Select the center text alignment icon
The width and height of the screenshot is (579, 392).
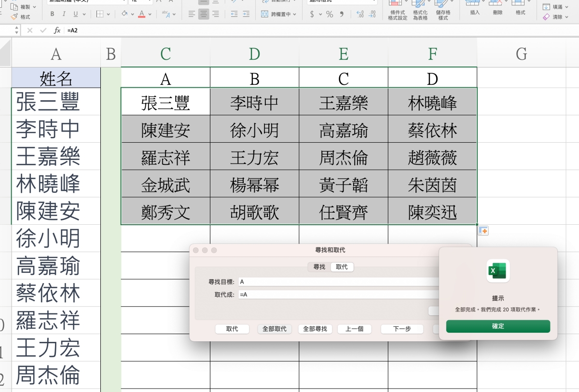pos(204,14)
